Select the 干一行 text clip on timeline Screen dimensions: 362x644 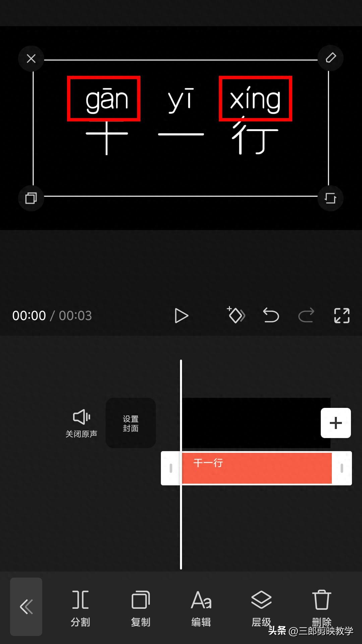[256, 468]
